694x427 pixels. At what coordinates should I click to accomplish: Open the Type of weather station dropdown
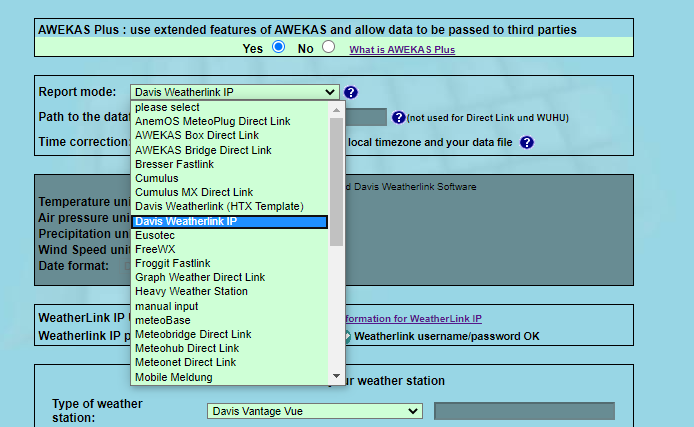315,411
